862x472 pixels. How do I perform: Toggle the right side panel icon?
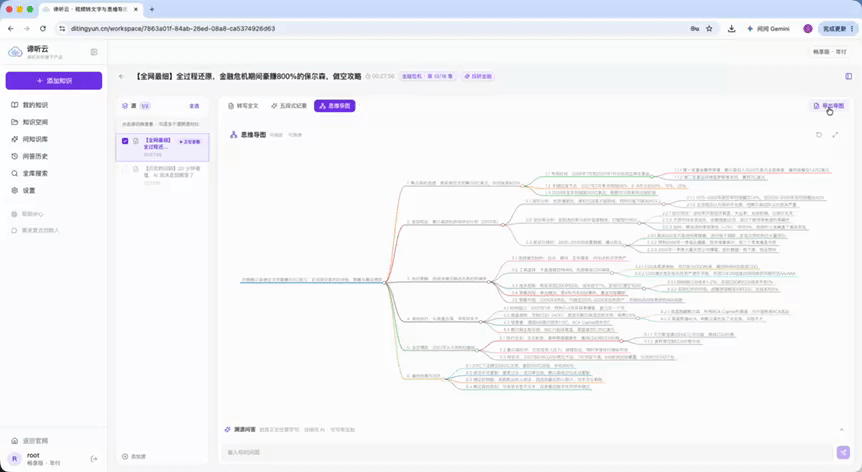[x=848, y=76]
